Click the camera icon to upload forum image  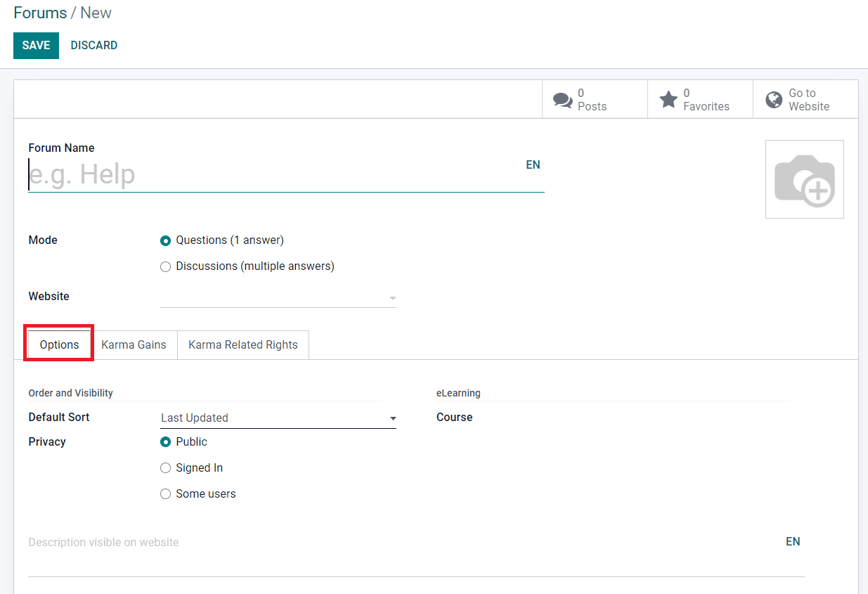[804, 179]
